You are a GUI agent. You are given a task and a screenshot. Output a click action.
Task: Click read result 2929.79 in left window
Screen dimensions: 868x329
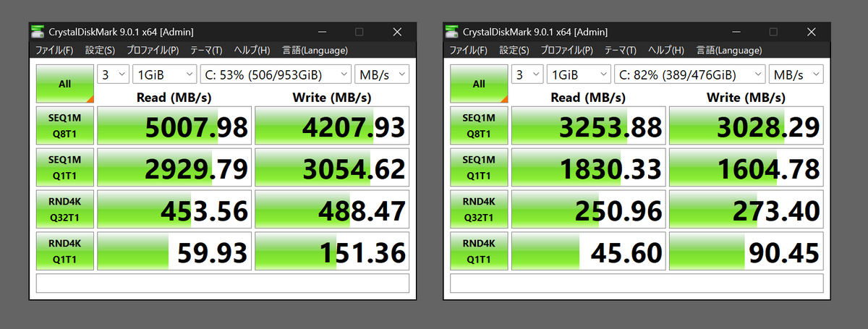[x=174, y=168]
